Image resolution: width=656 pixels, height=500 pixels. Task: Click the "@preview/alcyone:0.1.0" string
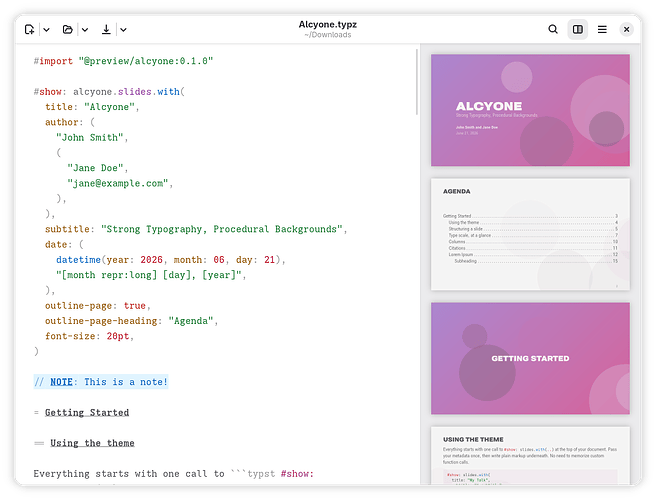pyautogui.click(x=146, y=61)
